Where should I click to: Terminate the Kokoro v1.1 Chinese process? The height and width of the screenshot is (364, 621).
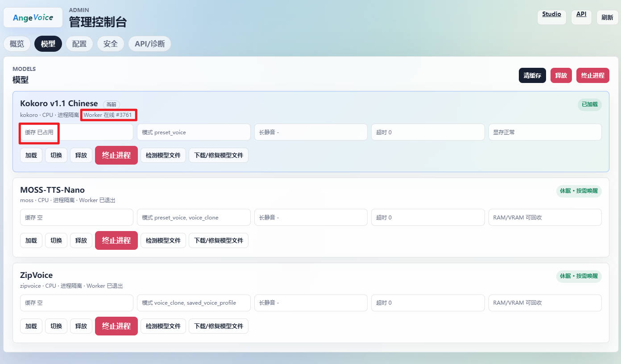point(116,155)
